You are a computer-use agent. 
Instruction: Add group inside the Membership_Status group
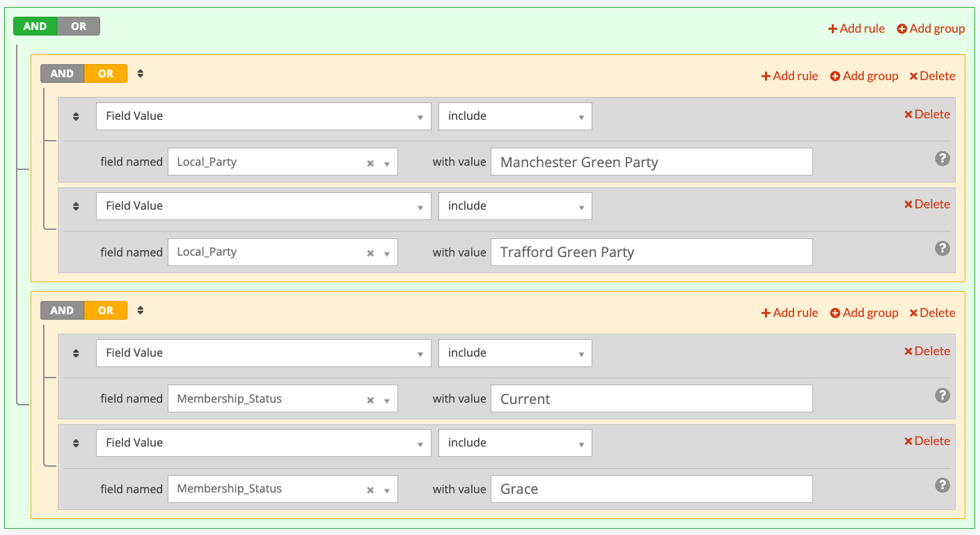coord(864,313)
